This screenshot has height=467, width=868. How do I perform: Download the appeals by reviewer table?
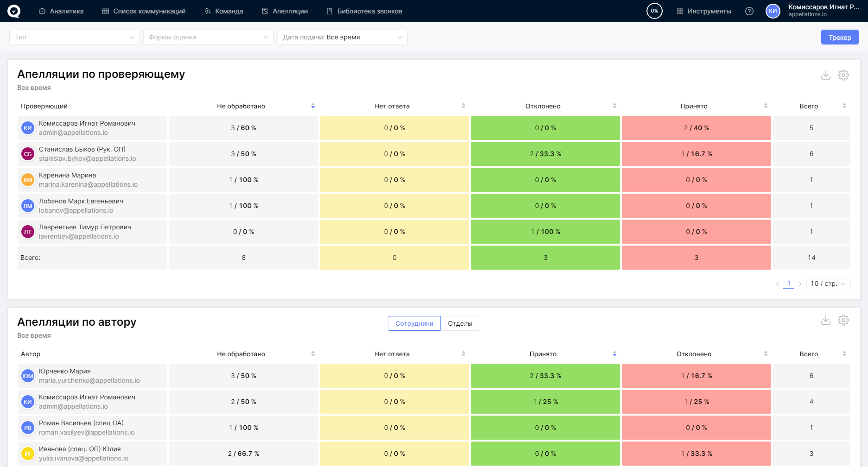click(825, 75)
